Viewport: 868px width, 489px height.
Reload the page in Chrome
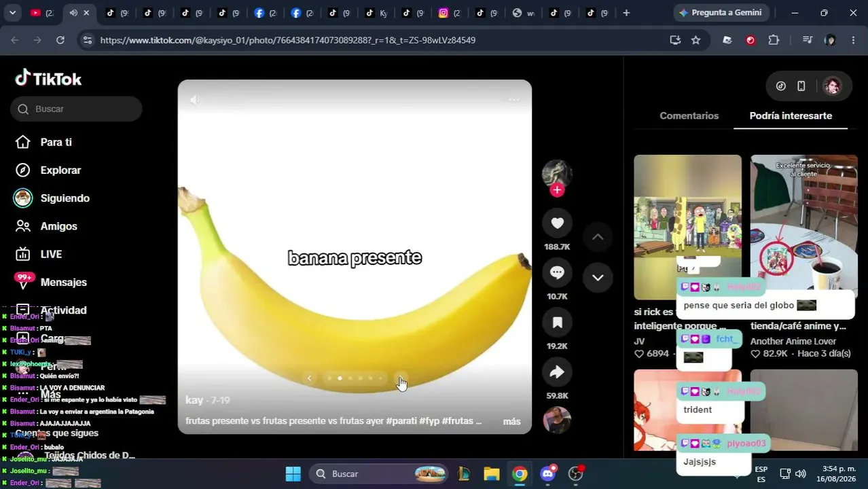point(60,40)
